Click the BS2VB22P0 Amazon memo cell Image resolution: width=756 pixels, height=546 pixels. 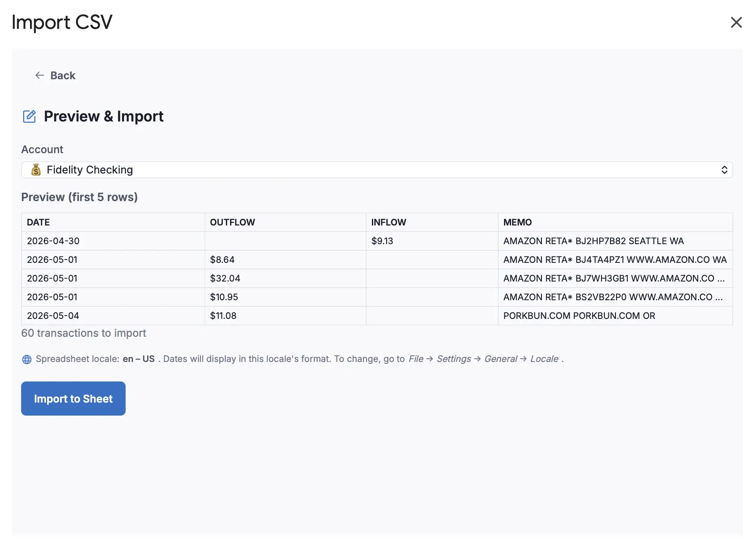pyautogui.click(x=615, y=297)
